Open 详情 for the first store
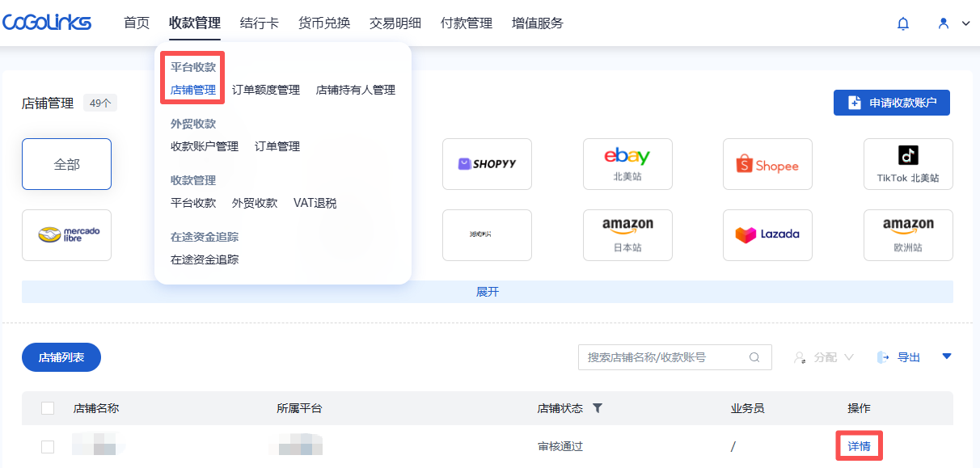980x468 pixels. coord(859,446)
